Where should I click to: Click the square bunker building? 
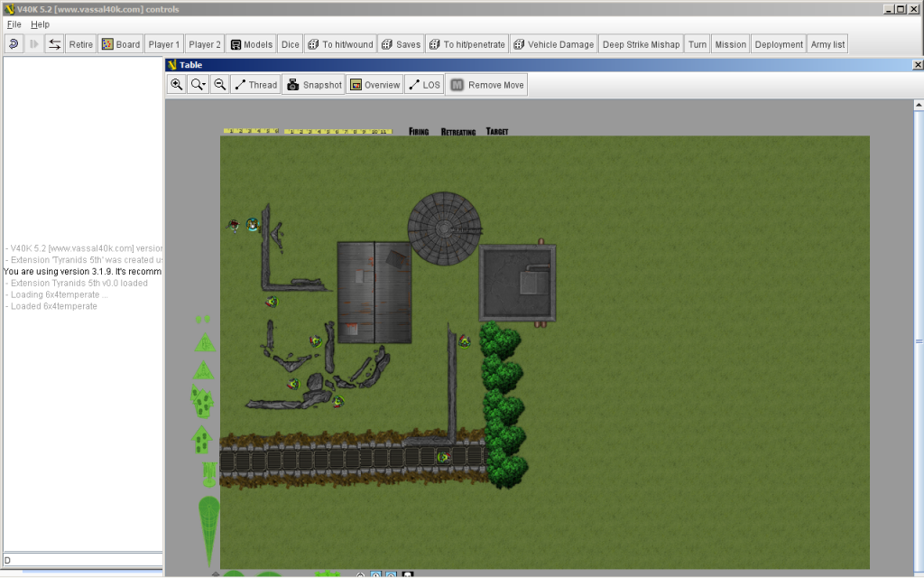517,283
